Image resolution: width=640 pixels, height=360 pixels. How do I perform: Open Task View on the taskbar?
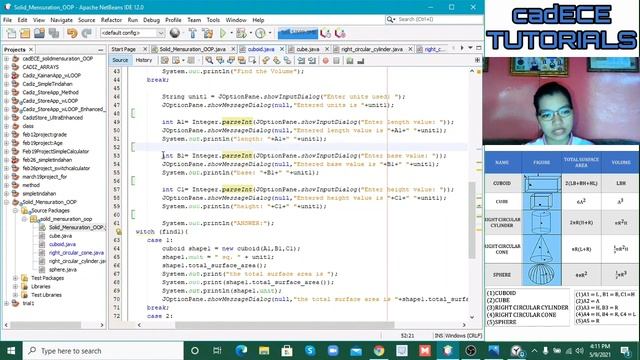pyautogui.click(x=217, y=351)
